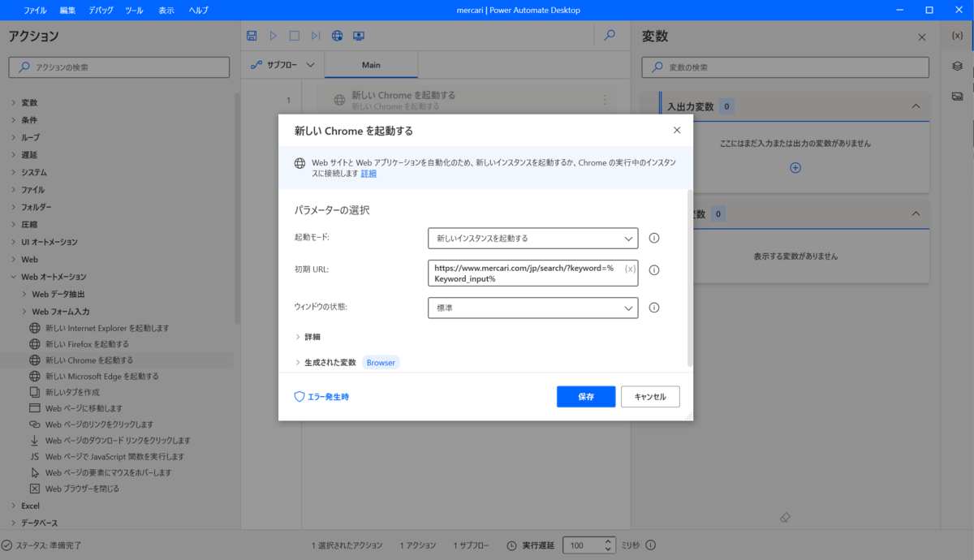Show info for ウィンドウの状態
Viewport: 974px width, 560px height.
pyautogui.click(x=654, y=308)
